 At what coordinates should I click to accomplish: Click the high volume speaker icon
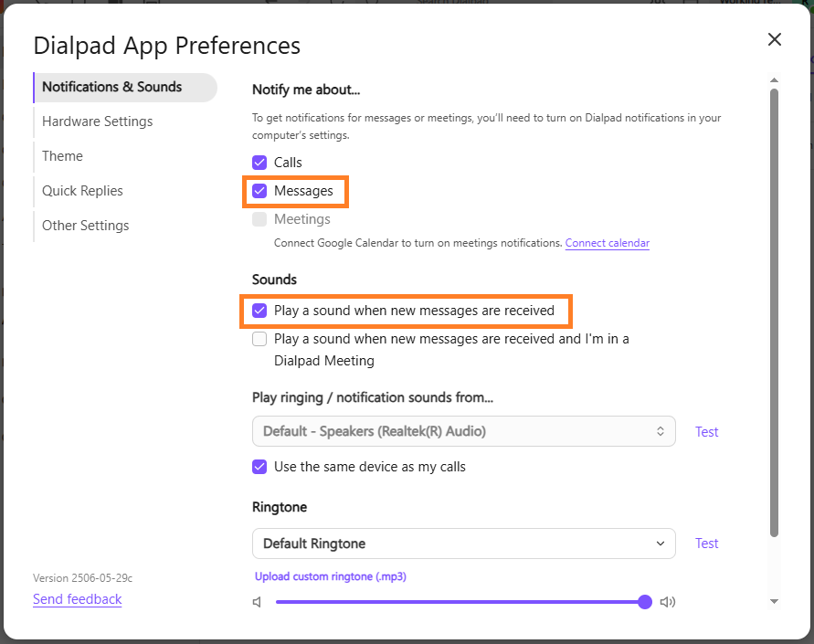tap(668, 602)
